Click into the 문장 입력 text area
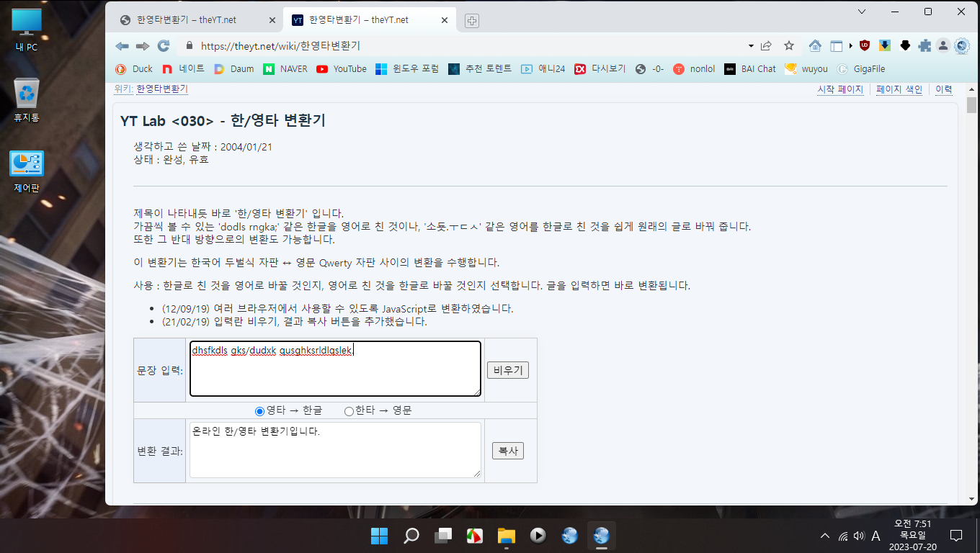The height and width of the screenshot is (553, 980). 335,369
